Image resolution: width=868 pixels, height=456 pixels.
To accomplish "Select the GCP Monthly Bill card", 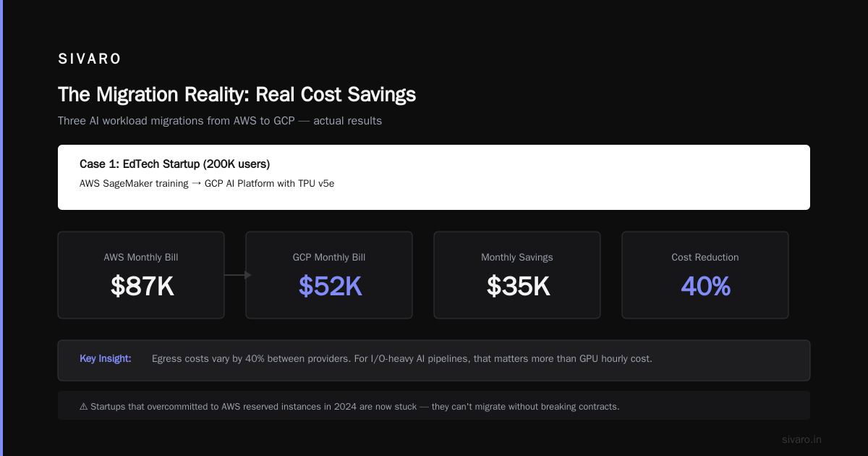I will 329,275.
